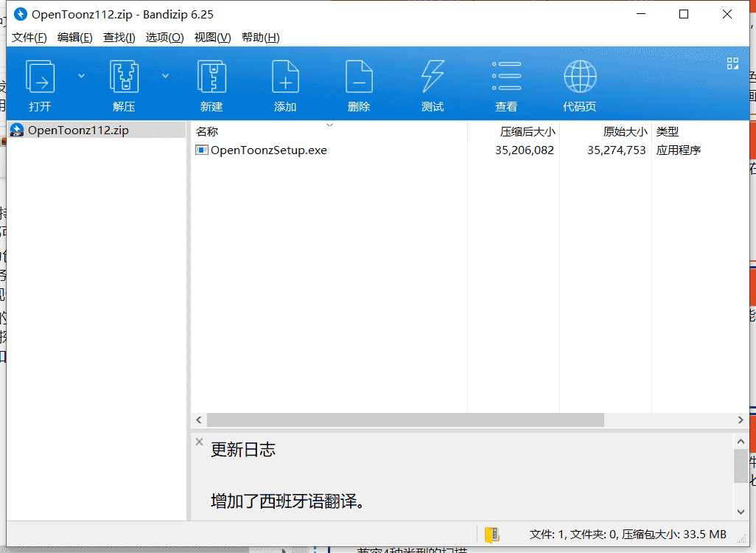Expand the Open button dropdown arrow
Viewport: 756px width, 553px height.
tap(82, 76)
